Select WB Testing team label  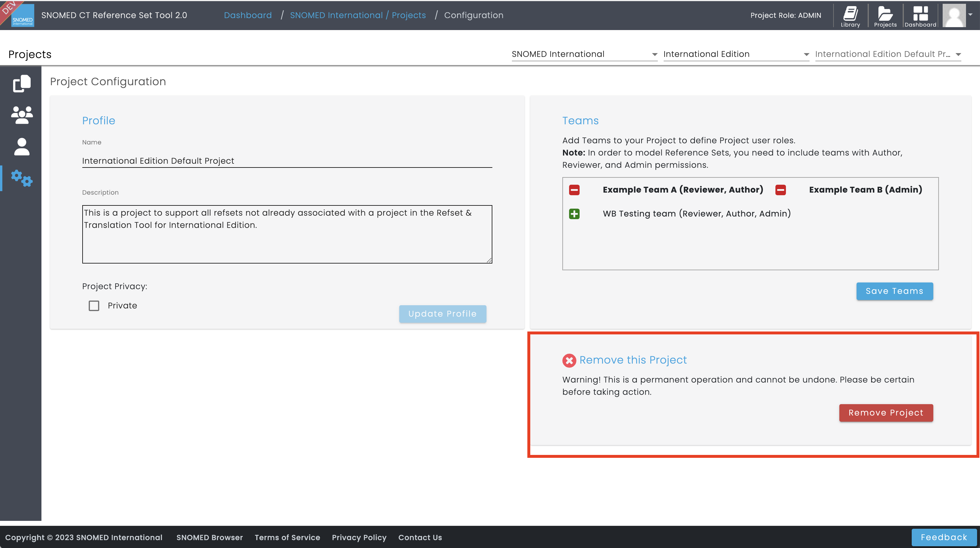coord(697,214)
